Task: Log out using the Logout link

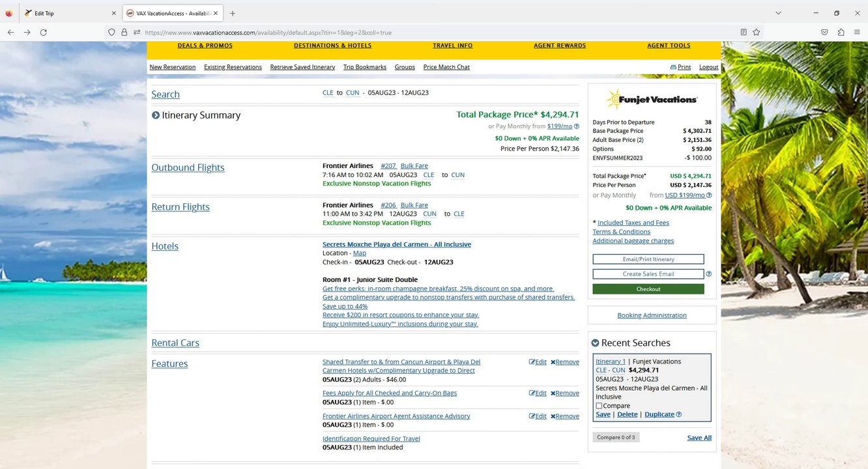Action: pos(708,67)
